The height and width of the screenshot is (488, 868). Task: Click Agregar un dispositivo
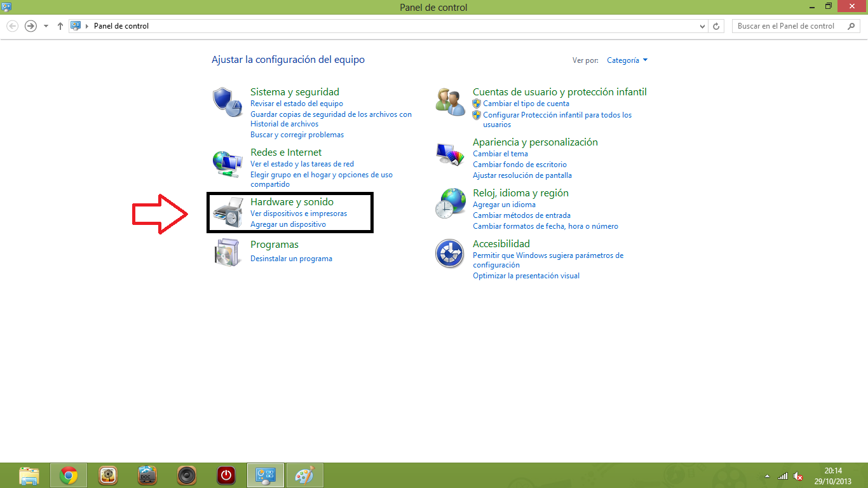click(x=288, y=224)
